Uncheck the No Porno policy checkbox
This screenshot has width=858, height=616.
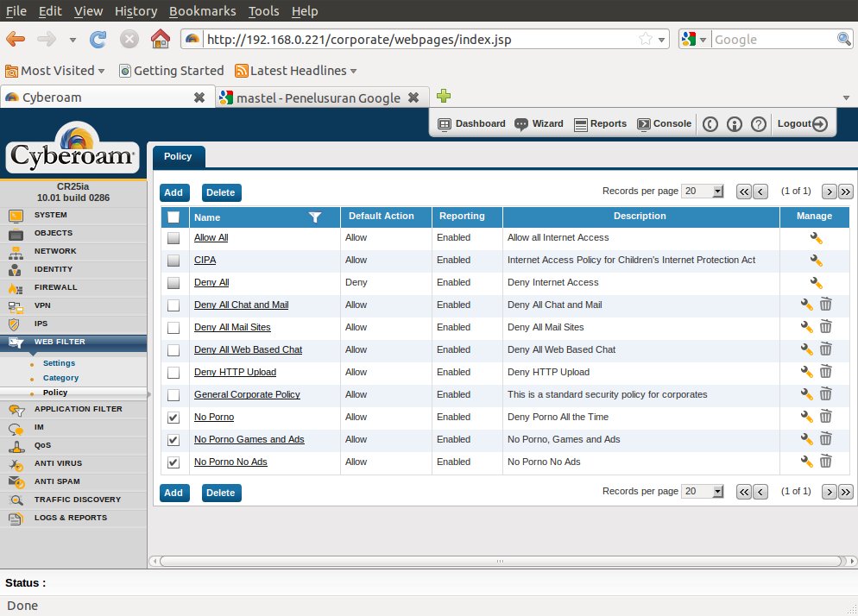174,418
